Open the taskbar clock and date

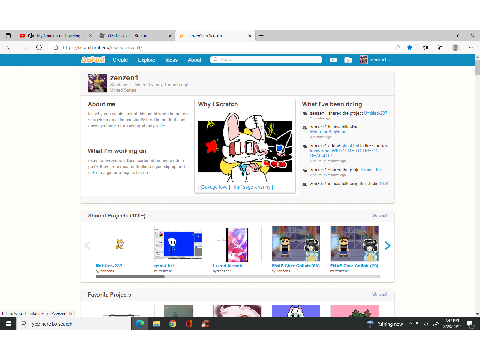click(452, 324)
